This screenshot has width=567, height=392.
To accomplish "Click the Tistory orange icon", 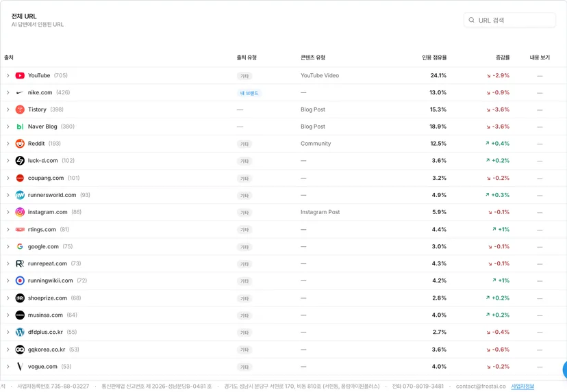I will (20, 109).
